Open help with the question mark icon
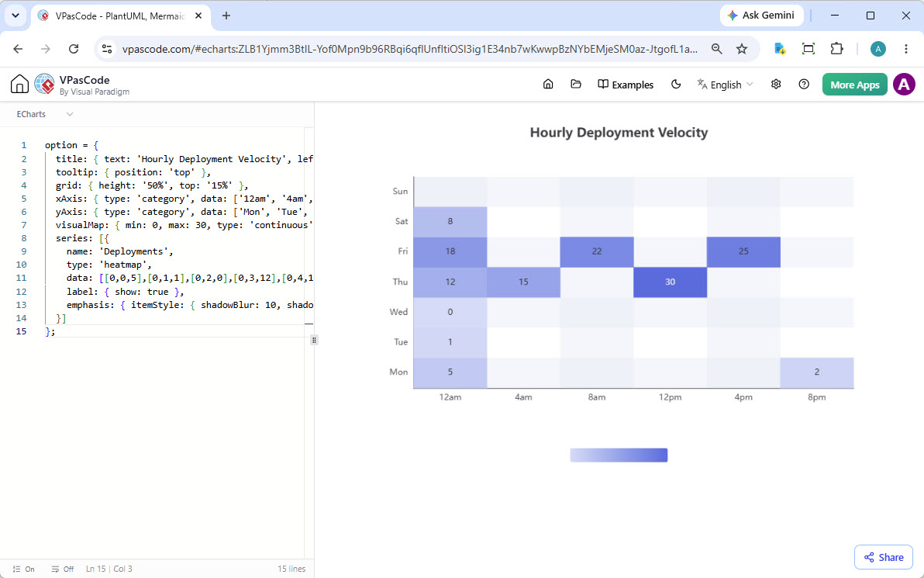Image resolution: width=924 pixels, height=578 pixels. 804,85
